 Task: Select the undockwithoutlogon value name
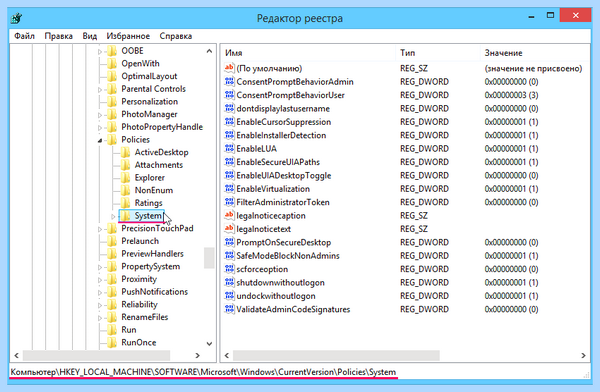click(276, 296)
